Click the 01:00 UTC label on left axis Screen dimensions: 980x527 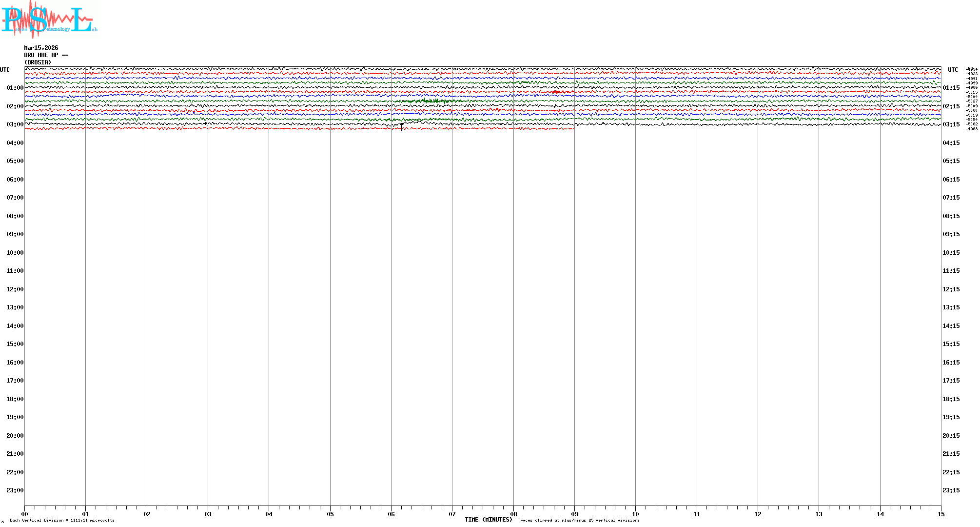[x=15, y=88]
